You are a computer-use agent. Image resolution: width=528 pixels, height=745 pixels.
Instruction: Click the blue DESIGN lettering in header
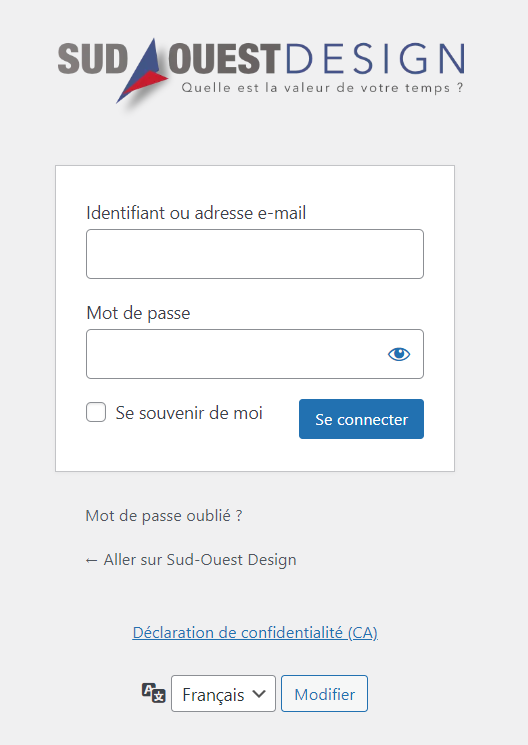point(375,59)
